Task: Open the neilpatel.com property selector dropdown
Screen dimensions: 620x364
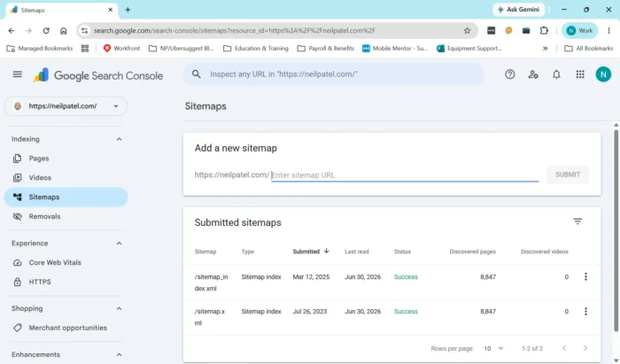Action: [x=66, y=106]
